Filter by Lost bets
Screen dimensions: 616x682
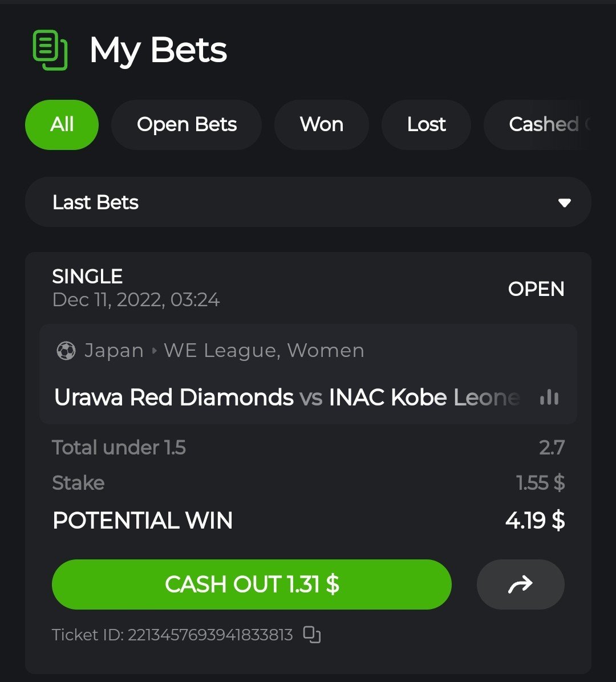426,124
